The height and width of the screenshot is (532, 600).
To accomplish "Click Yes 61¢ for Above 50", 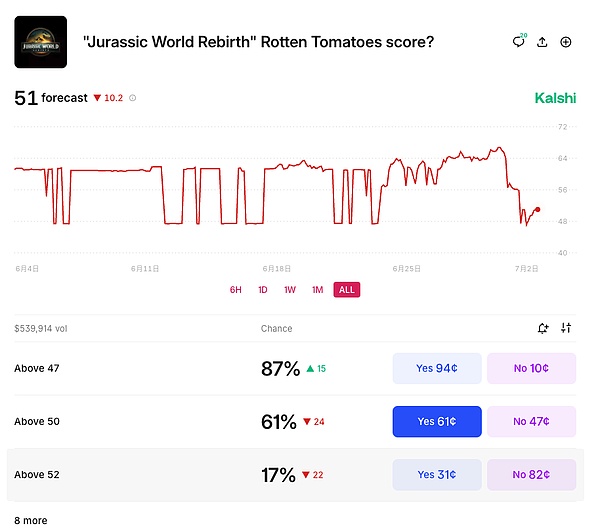I will (x=437, y=421).
